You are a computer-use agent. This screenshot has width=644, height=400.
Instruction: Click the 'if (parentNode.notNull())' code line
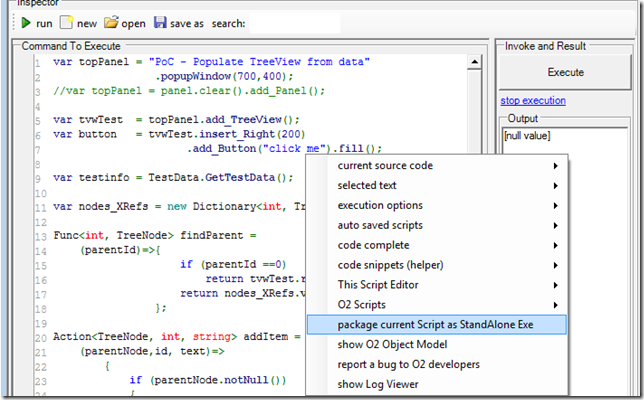[x=208, y=380]
